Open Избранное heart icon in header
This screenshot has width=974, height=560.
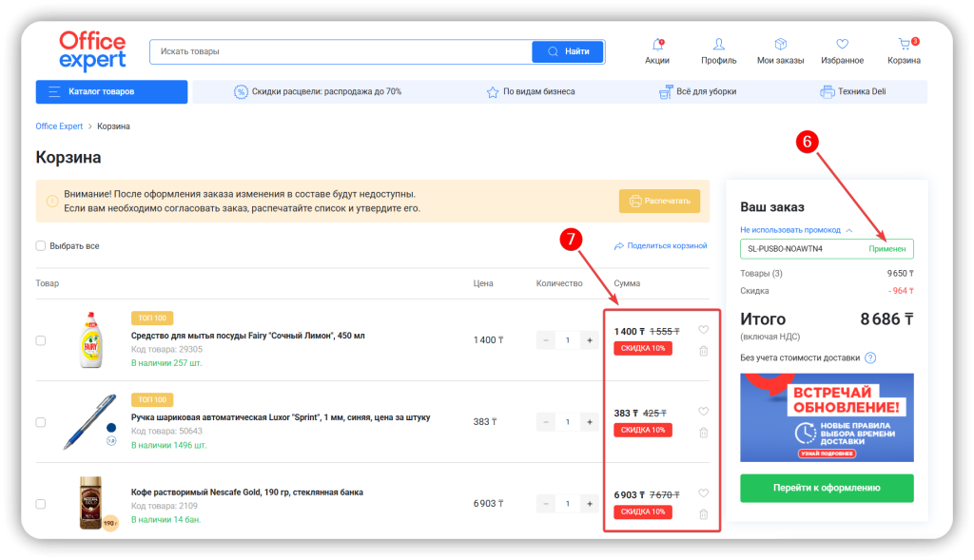pyautogui.click(x=843, y=44)
